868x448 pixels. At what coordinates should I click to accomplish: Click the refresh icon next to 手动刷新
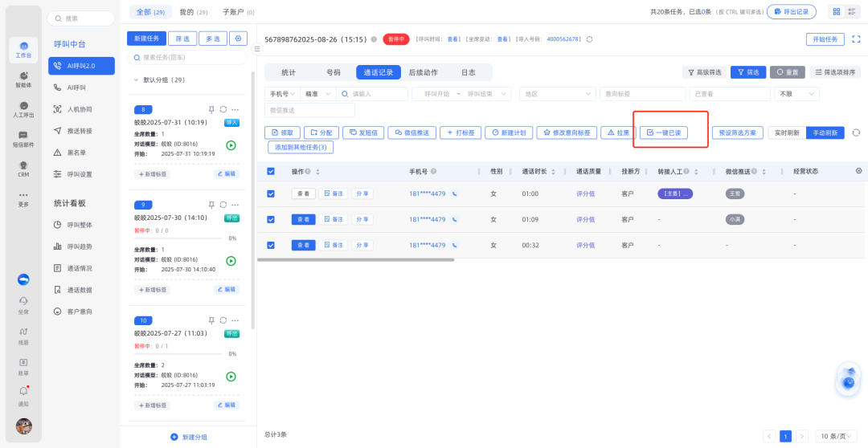(x=856, y=132)
